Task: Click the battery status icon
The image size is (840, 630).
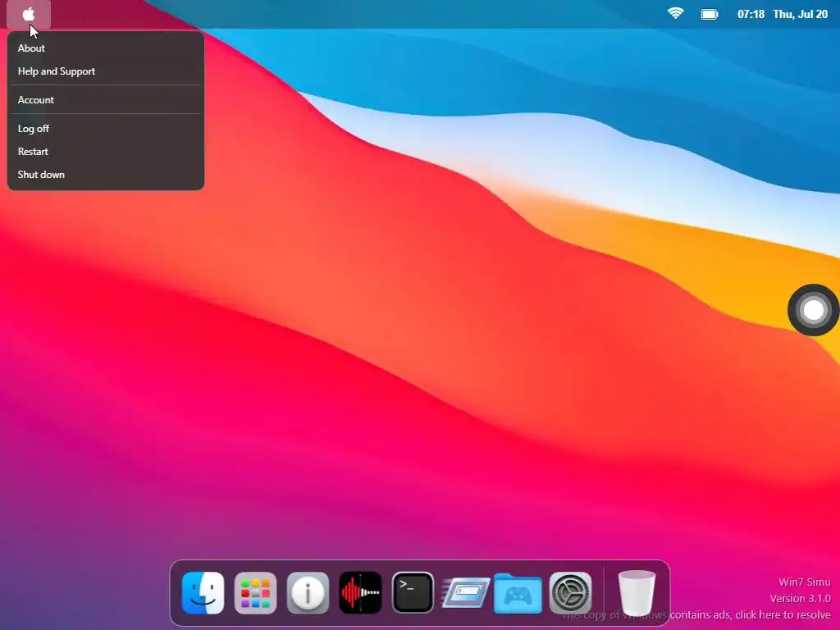Action: tap(710, 14)
